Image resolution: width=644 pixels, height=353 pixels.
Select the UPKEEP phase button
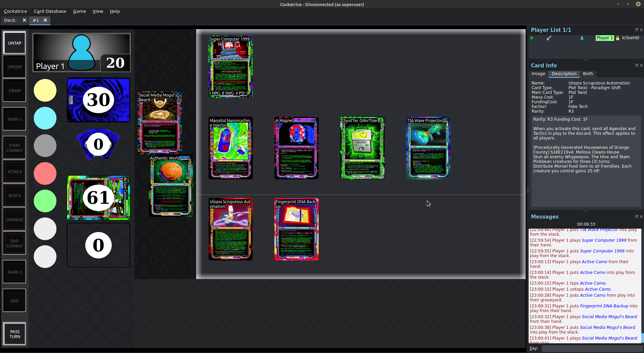click(x=14, y=67)
